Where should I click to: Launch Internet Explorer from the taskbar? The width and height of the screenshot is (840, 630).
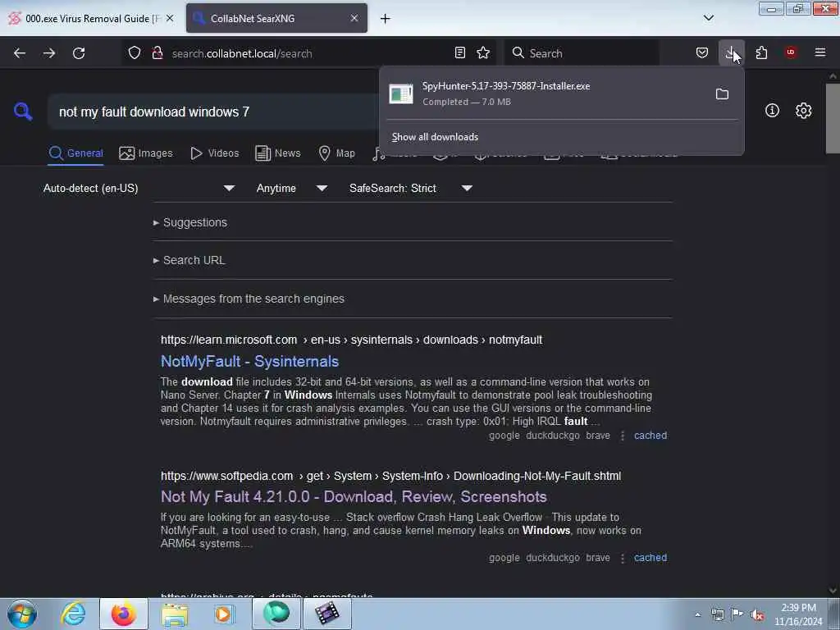click(73, 614)
